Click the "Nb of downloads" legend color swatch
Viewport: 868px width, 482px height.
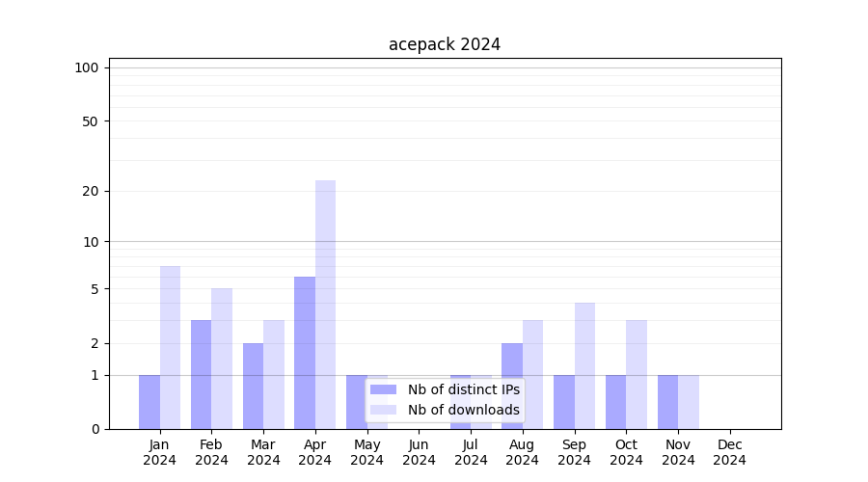383,410
